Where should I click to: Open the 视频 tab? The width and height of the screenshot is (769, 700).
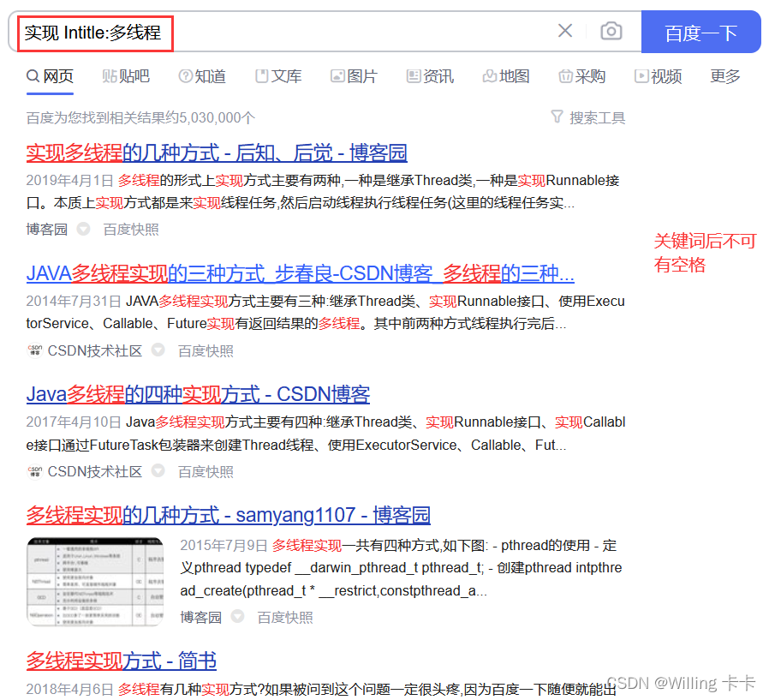pos(658,76)
